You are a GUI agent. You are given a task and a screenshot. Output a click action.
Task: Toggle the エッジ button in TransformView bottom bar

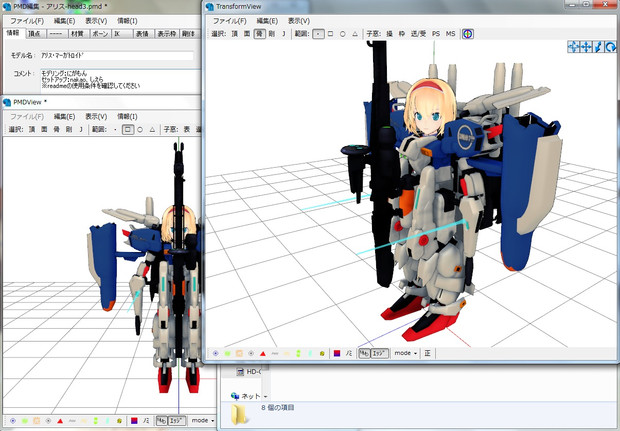click(379, 353)
